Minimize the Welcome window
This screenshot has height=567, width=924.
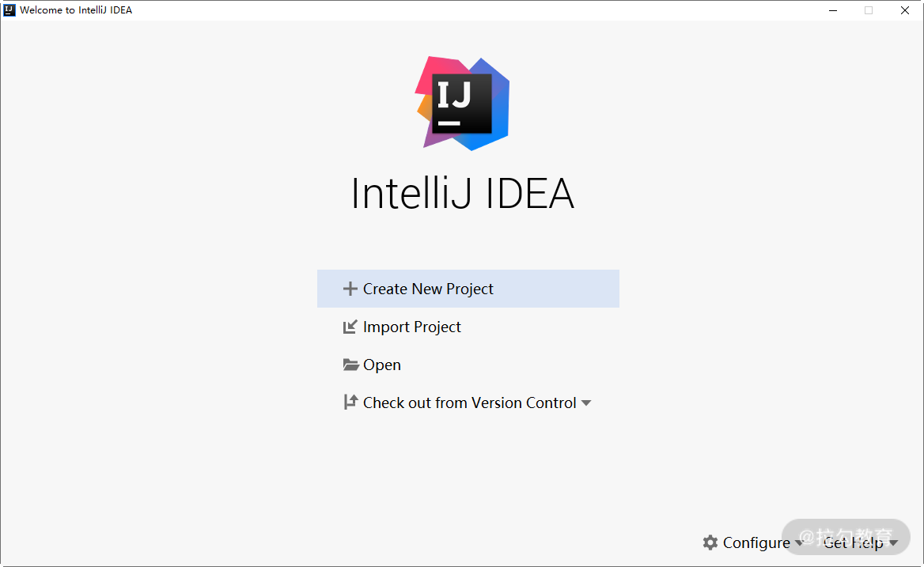click(x=833, y=10)
